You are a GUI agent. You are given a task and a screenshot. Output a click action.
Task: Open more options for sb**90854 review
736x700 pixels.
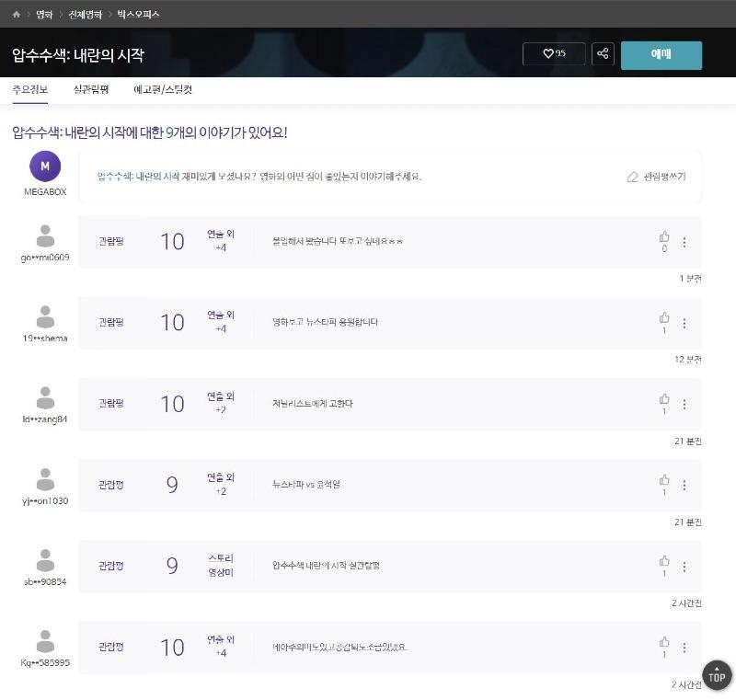click(684, 567)
